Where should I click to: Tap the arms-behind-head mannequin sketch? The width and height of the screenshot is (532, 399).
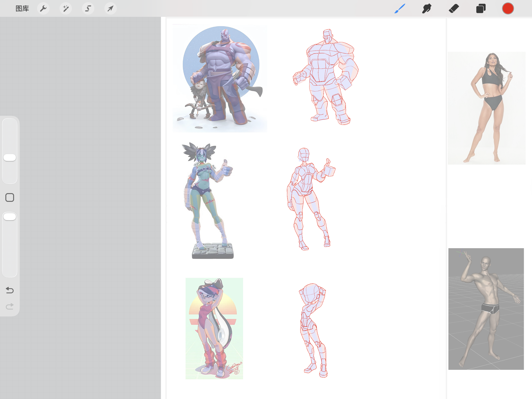(x=314, y=330)
